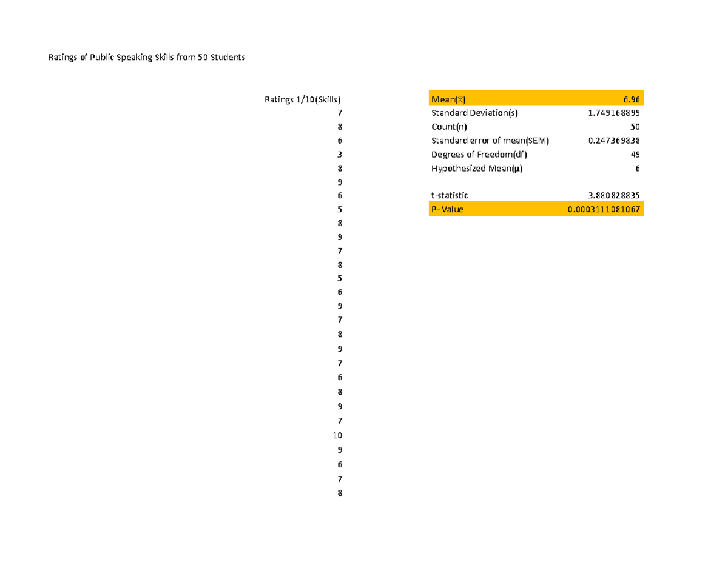Screen dimensions: 728x562
Task: Click the Standard error of mean(SEM) label
Action: [490, 140]
